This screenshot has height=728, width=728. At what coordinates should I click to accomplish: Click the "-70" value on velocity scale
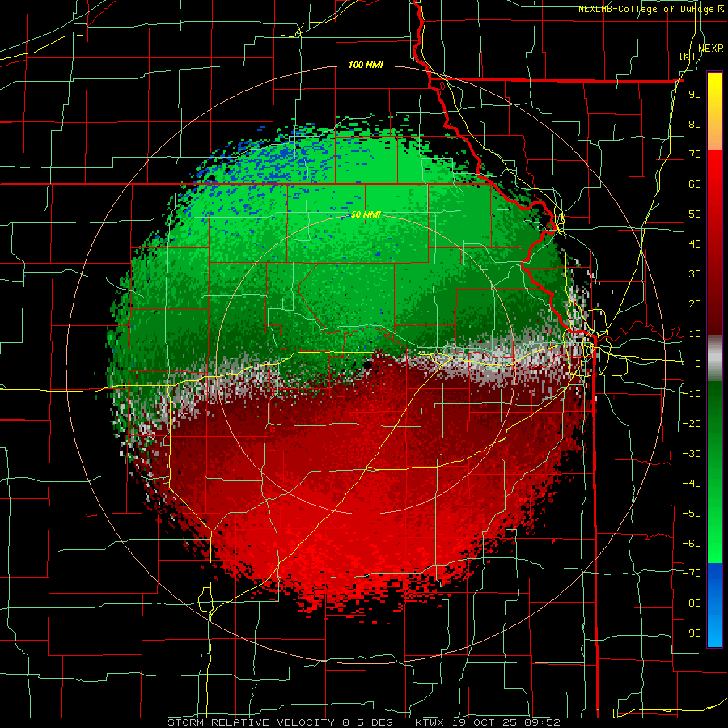tap(692, 574)
